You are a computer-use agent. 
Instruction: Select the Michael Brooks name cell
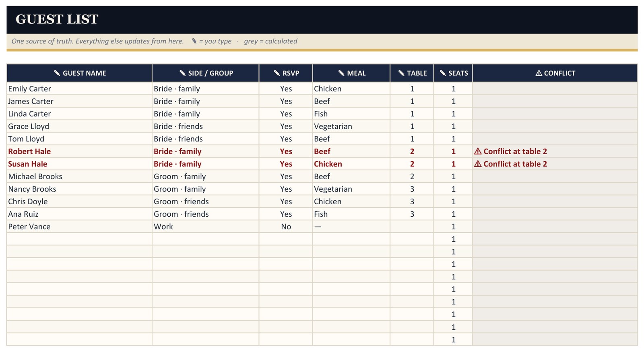pyautogui.click(x=79, y=176)
